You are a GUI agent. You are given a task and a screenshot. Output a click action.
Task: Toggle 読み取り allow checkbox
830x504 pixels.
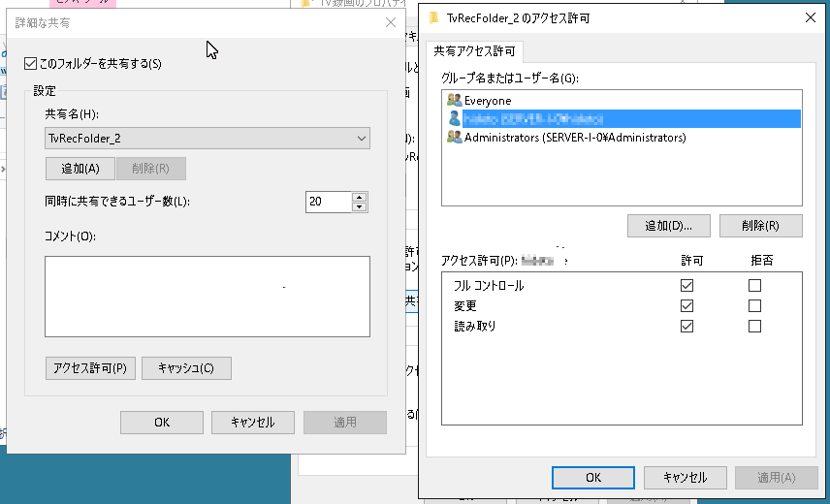coord(687,327)
